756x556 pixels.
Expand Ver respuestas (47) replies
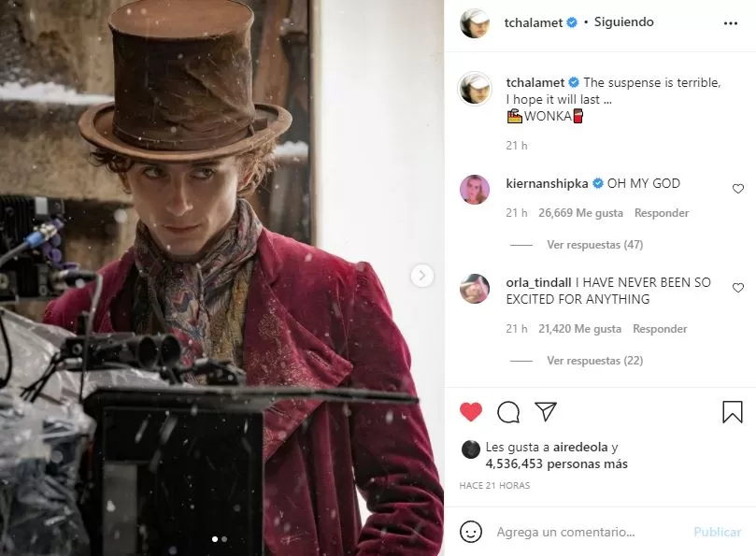(594, 245)
